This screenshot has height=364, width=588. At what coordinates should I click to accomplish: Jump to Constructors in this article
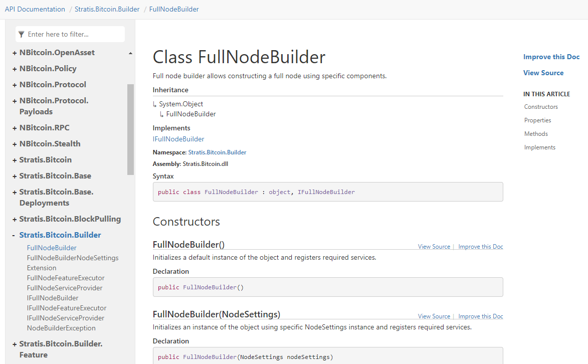[541, 107]
